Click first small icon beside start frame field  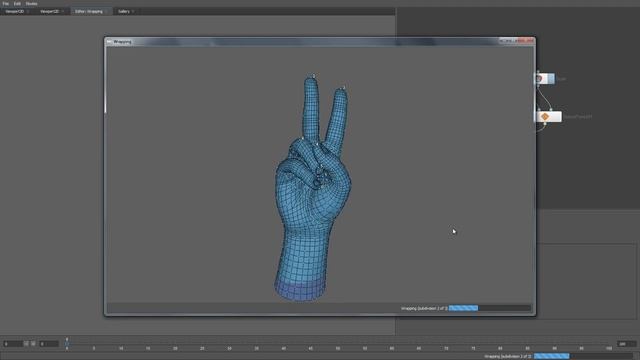(26, 344)
